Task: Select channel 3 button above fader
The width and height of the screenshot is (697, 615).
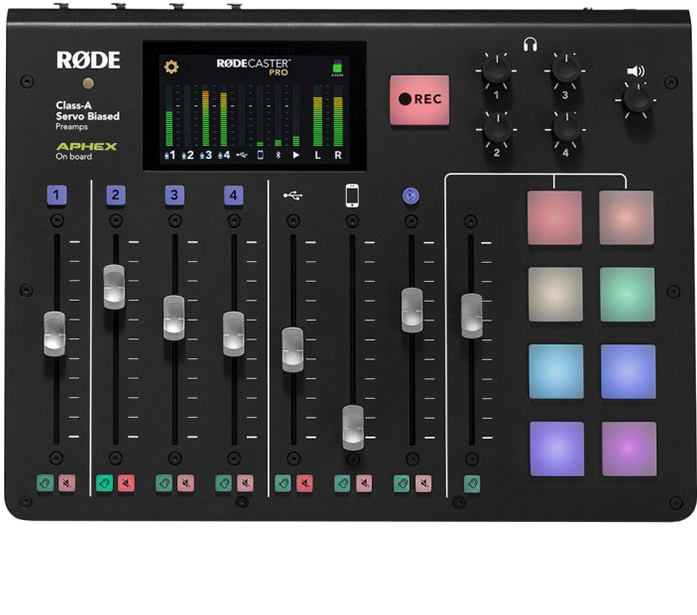Action: pos(175,195)
